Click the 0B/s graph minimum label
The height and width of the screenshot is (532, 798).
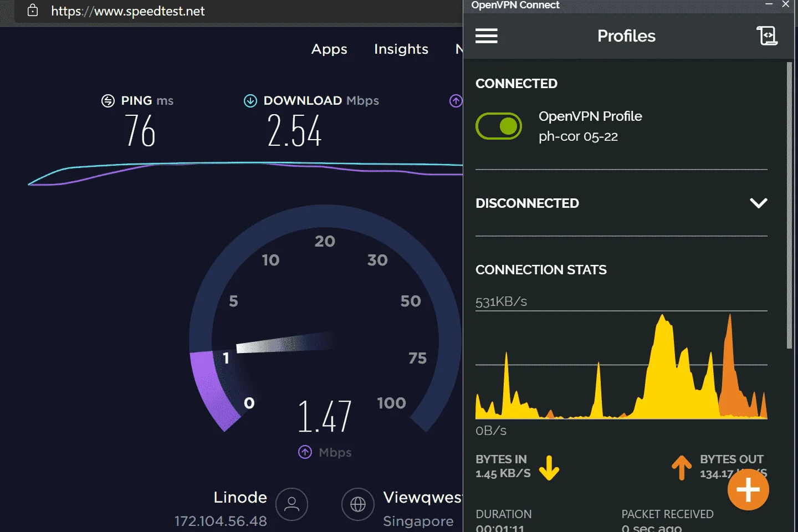pyautogui.click(x=491, y=431)
